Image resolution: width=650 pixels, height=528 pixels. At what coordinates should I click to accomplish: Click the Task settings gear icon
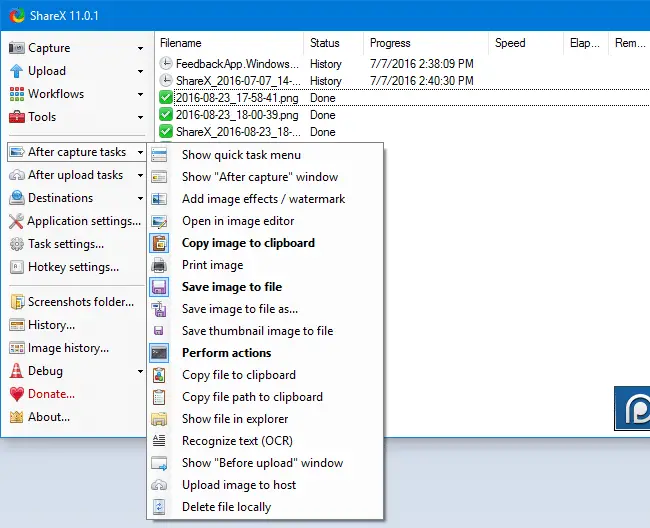coord(17,244)
